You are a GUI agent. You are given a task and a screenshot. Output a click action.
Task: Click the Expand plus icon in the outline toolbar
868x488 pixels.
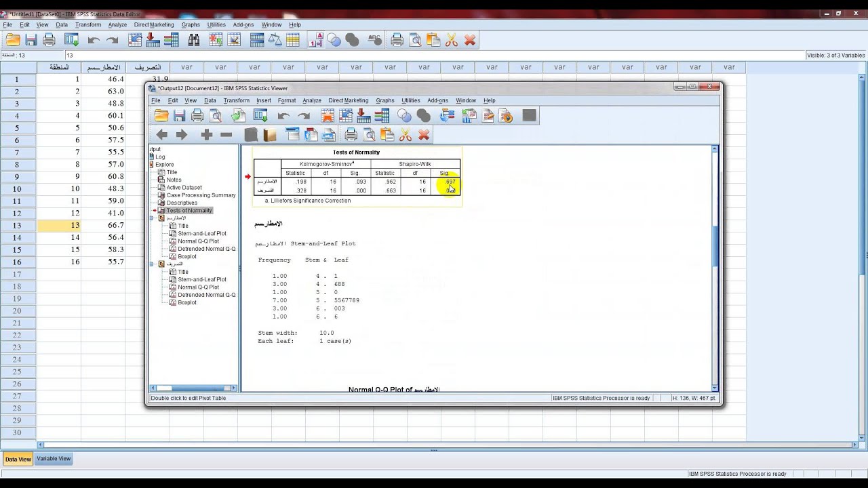pyautogui.click(x=207, y=135)
